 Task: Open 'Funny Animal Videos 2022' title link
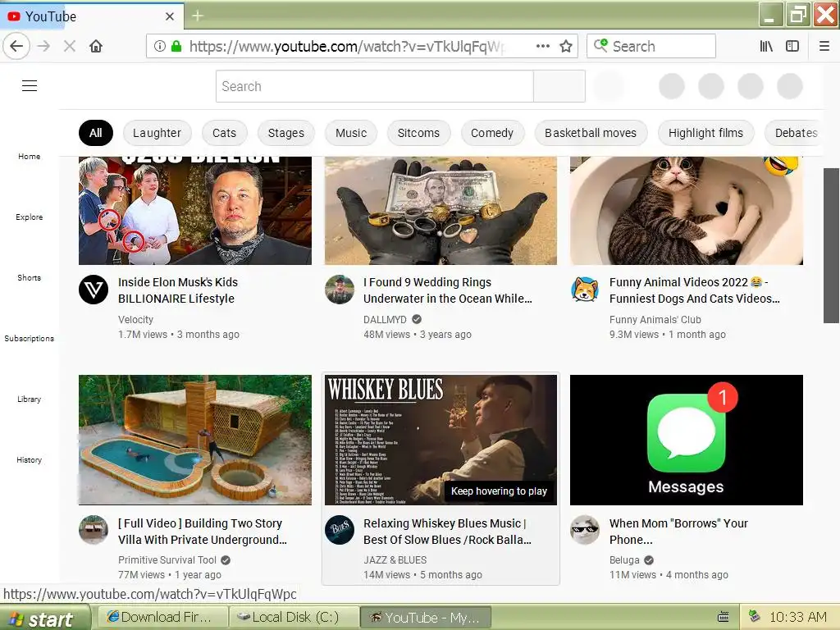pyautogui.click(x=694, y=290)
